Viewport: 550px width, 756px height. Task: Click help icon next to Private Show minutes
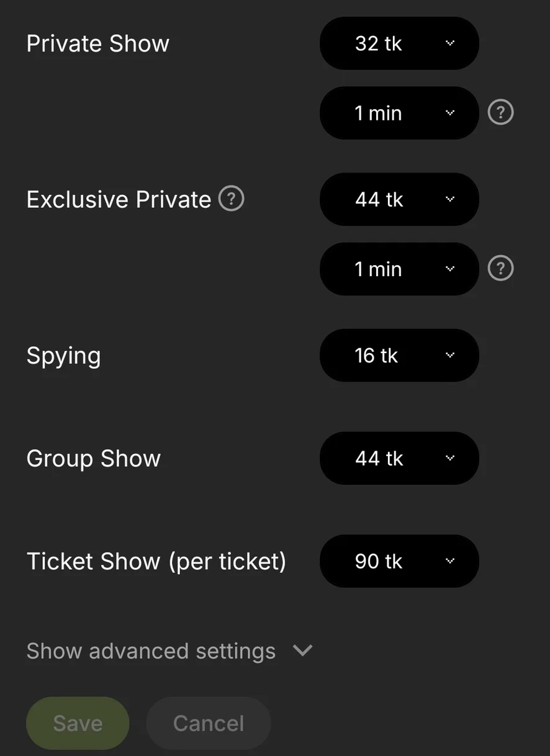click(500, 113)
